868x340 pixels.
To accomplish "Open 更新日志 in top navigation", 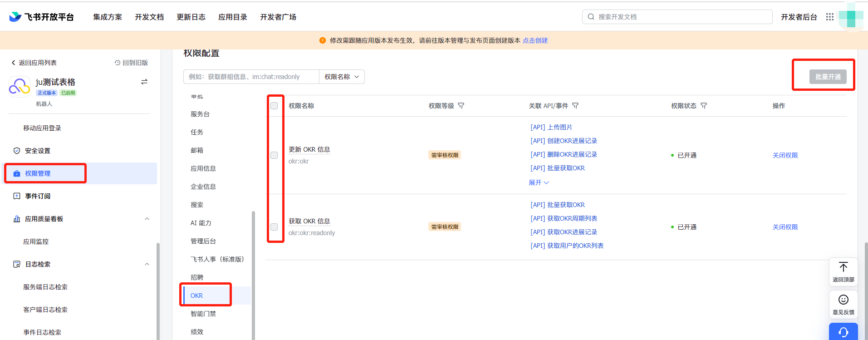I will coord(191,17).
